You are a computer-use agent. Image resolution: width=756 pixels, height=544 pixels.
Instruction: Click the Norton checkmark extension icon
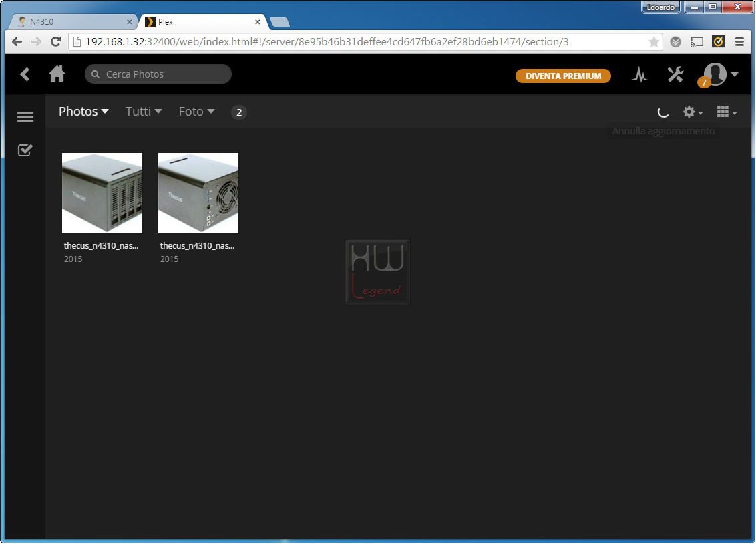[718, 42]
